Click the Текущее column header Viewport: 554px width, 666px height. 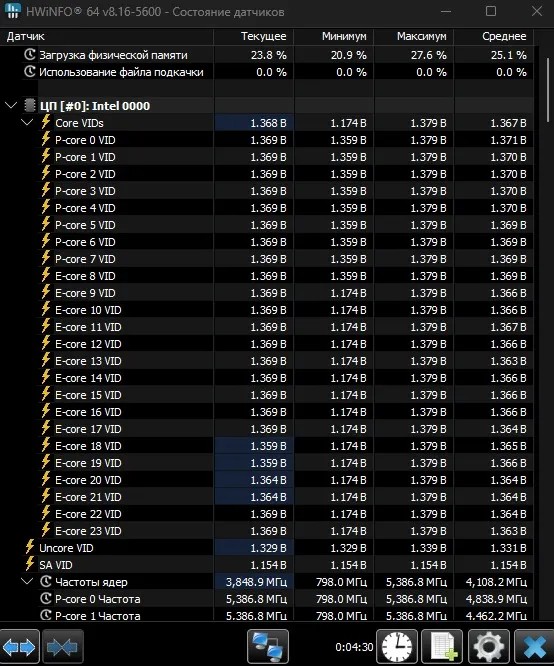(254, 37)
